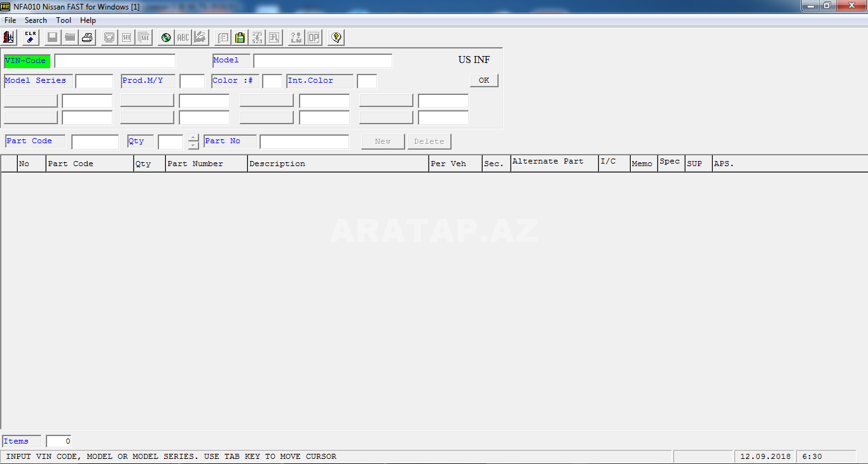Open the File menu
Image resolution: width=868 pixels, height=464 pixels.
click(x=10, y=20)
